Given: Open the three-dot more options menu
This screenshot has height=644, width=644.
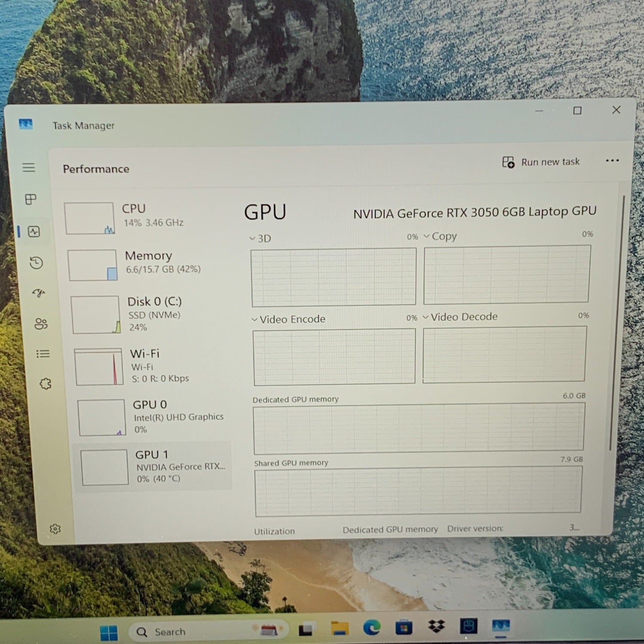Looking at the screenshot, I should click(612, 161).
